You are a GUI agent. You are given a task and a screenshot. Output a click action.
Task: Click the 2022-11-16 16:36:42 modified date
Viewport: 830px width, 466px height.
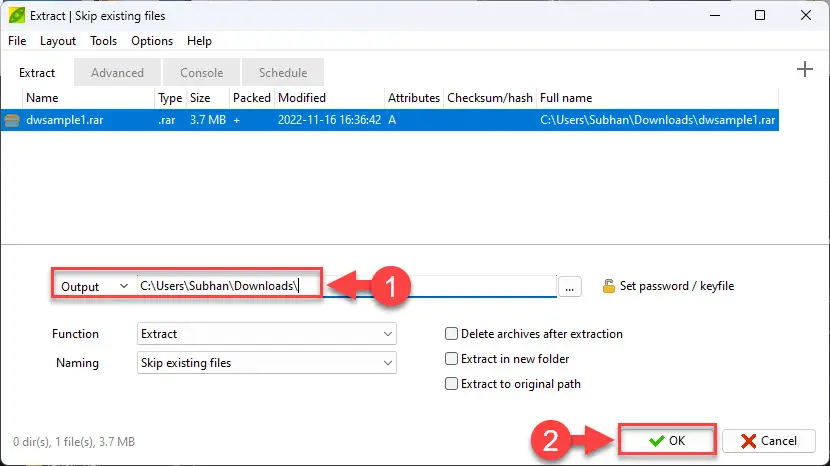[329, 120]
